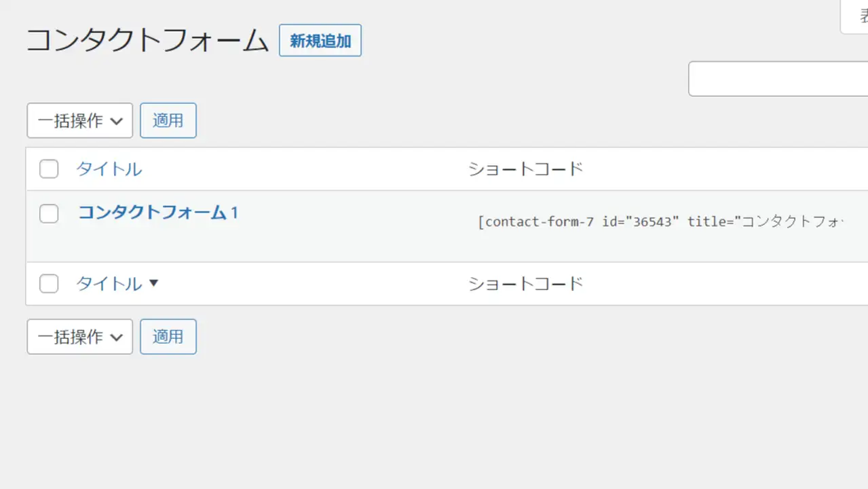Open the コンタクトフォーム 1 form link

tap(157, 213)
